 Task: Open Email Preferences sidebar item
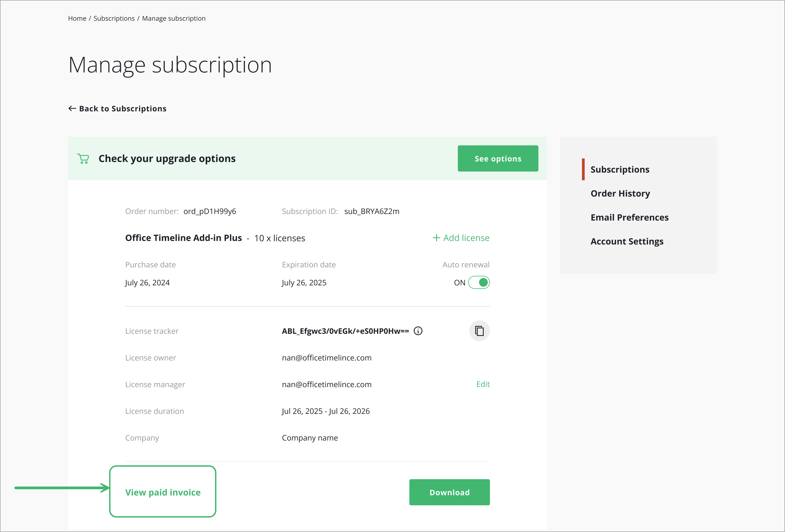coord(629,217)
